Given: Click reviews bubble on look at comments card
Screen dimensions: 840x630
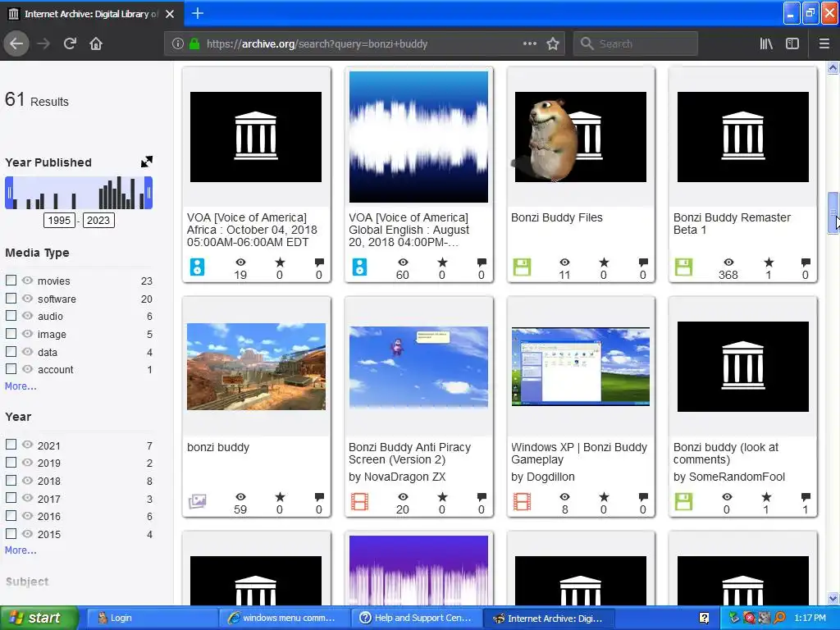Looking at the screenshot, I should pos(806,497).
